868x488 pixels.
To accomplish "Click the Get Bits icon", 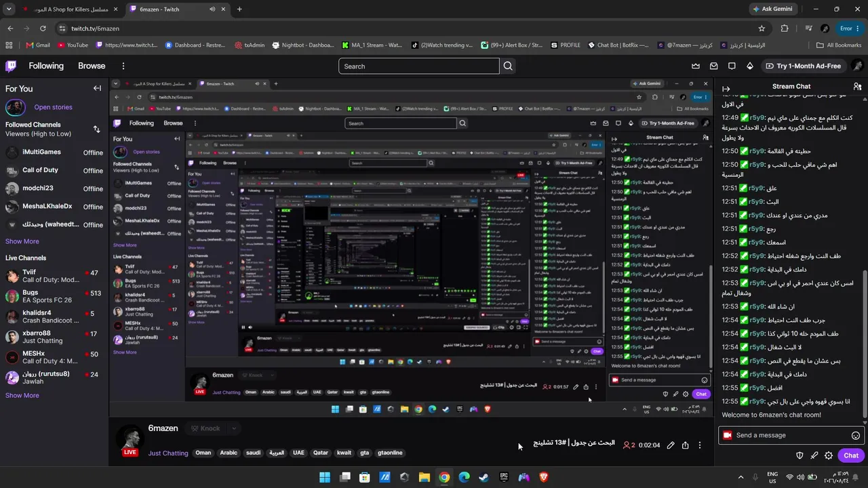I will pyautogui.click(x=749, y=66).
